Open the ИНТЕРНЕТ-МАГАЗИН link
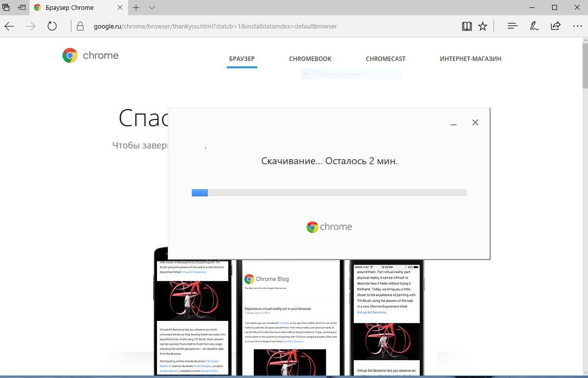 tap(470, 59)
